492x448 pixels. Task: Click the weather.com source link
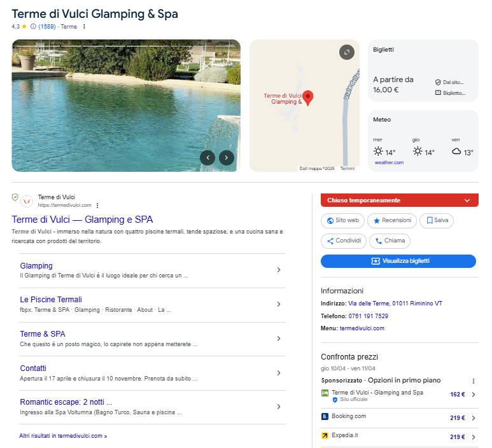(x=389, y=162)
